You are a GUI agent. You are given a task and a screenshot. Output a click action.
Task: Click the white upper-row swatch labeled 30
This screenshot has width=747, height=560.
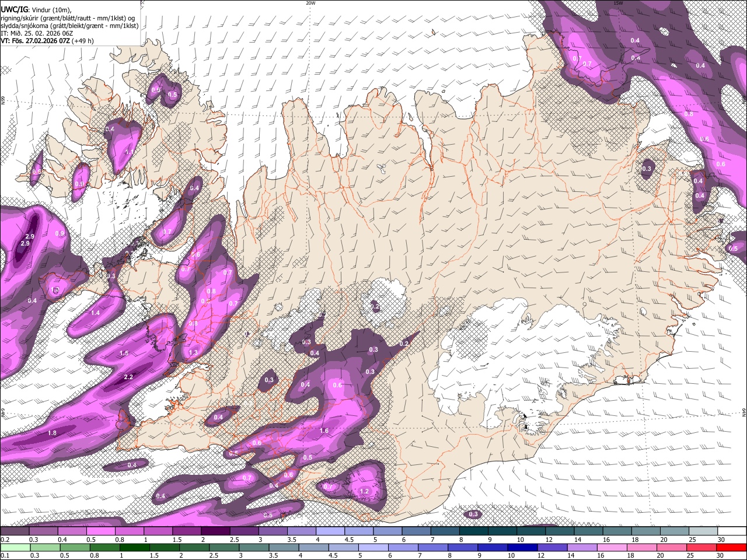coord(732,531)
